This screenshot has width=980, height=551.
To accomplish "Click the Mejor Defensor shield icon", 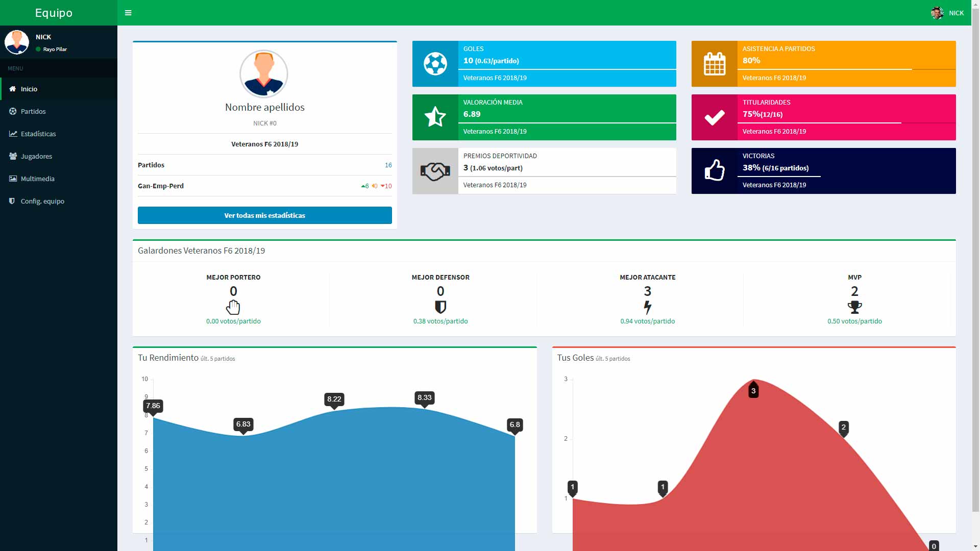I will coord(440,307).
